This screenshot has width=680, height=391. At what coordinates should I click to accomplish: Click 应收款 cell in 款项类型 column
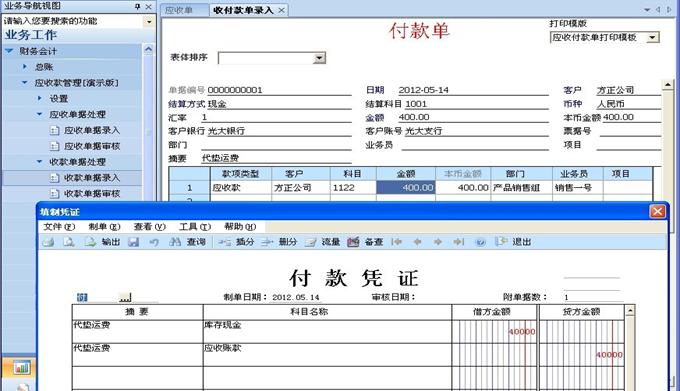241,188
